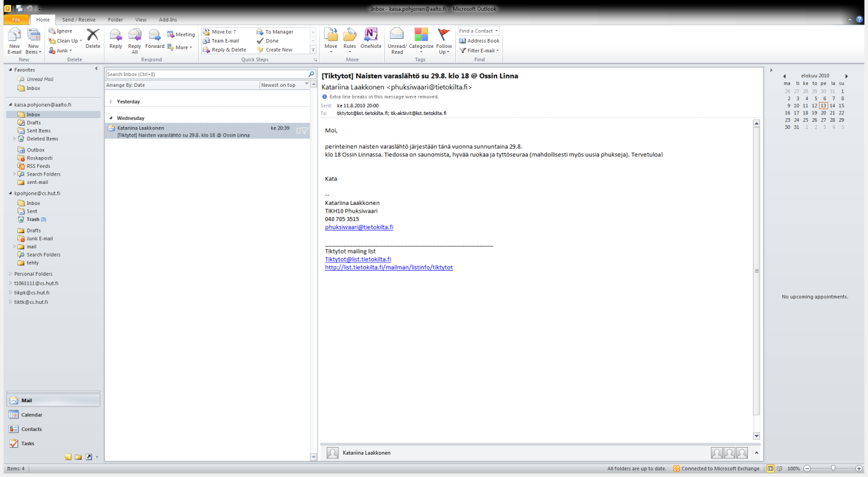
Task: Open the Follow Up flag menu
Action: click(x=444, y=41)
